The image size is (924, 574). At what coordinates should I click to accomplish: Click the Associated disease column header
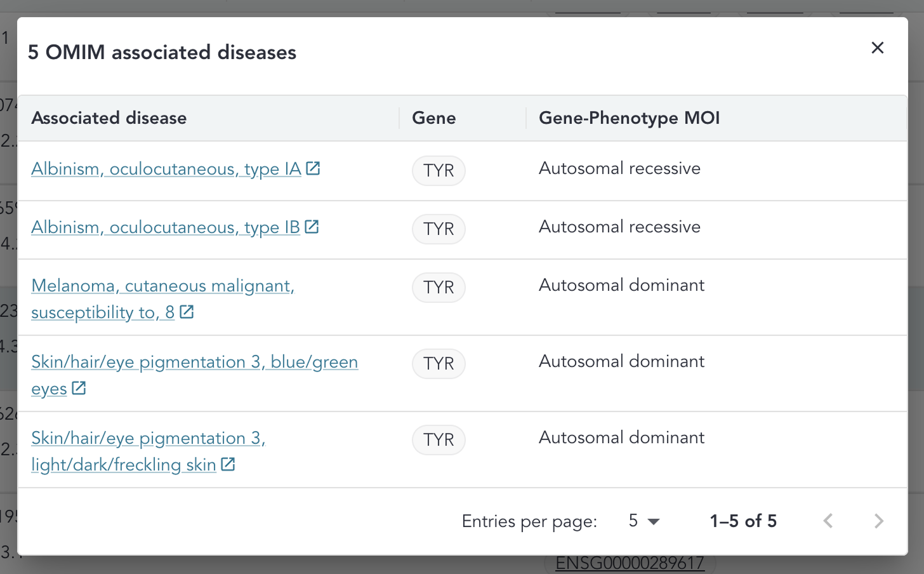(x=109, y=118)
